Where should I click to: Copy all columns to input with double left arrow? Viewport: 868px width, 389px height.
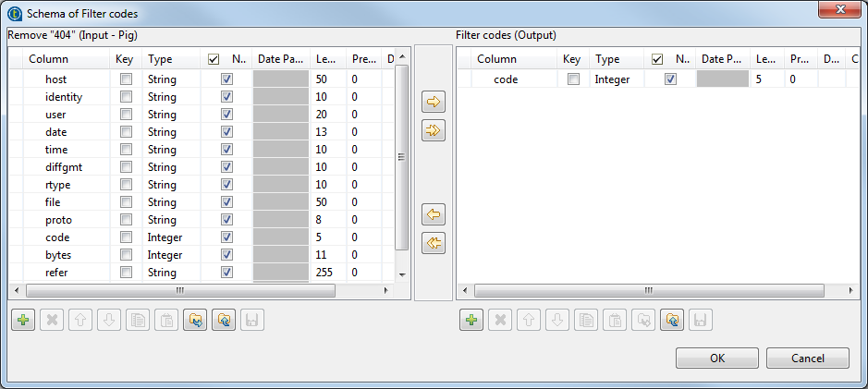click(x=434, y=243)
